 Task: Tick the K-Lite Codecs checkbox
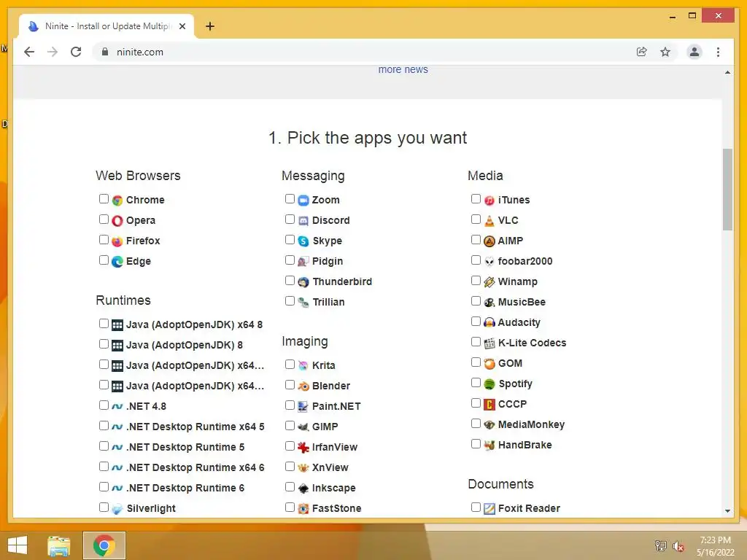(476, 342)
